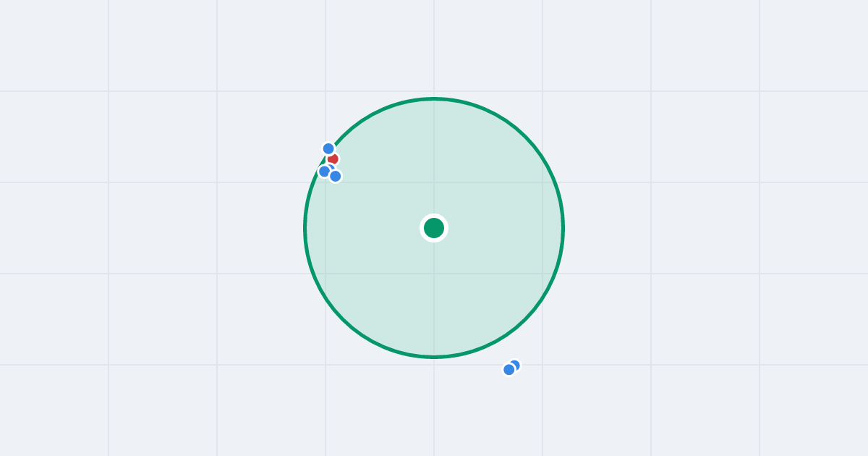Screen dimensions: 868x456
Task: Select the red marker on the circle edge
Action: (x=333, y=159)
